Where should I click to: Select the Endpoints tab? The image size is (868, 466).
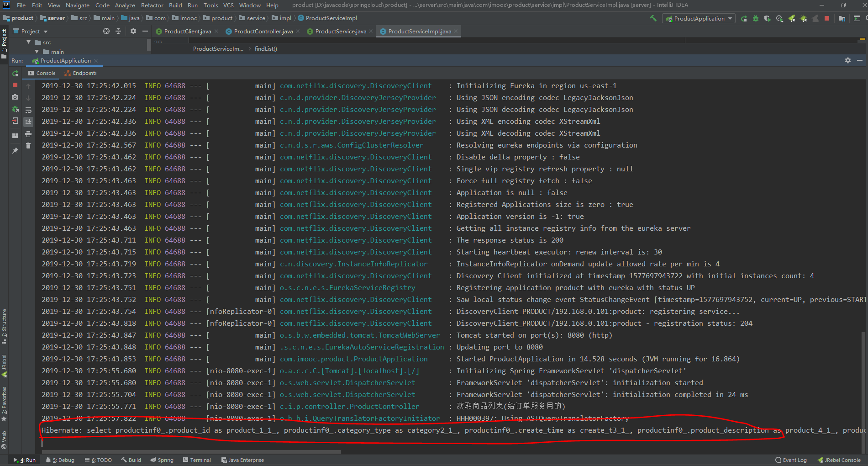click(x=81, y=73)
